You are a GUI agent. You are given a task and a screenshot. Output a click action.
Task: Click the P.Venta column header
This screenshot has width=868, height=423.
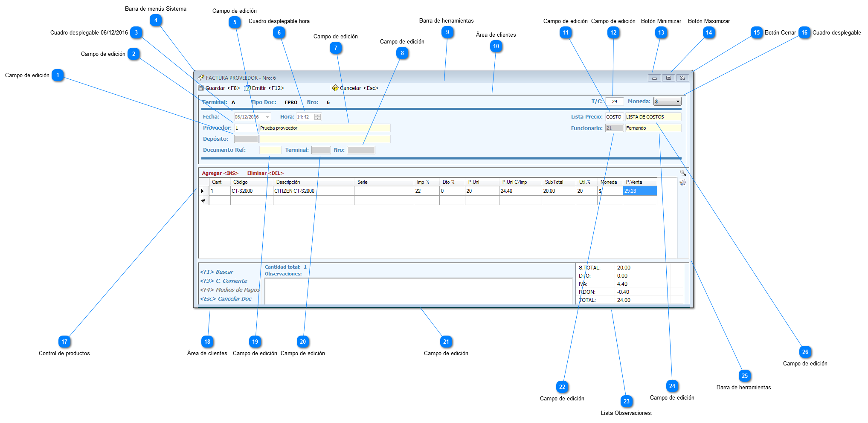pyautogui.click(x=640, y=182)
